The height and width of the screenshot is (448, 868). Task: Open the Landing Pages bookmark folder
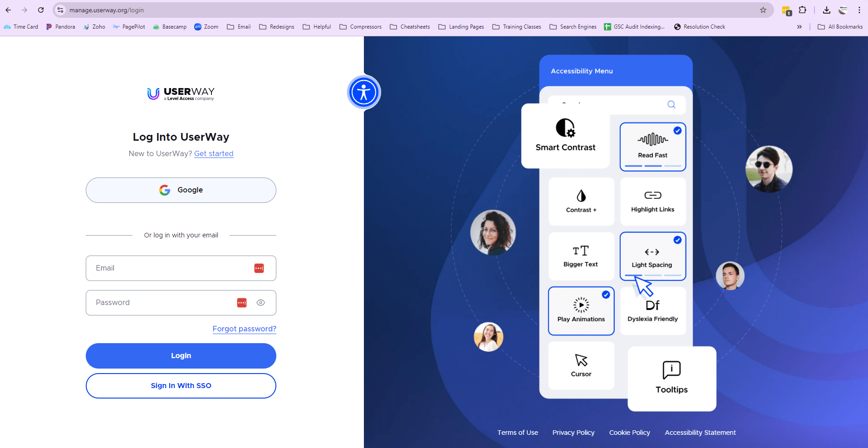coord(461,27)
